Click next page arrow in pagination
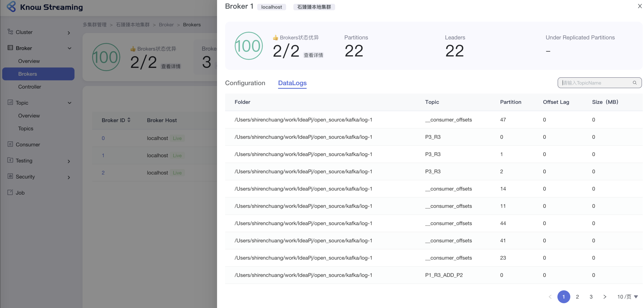The width and height of the screenshot is (644, 308). click(605, 297)
